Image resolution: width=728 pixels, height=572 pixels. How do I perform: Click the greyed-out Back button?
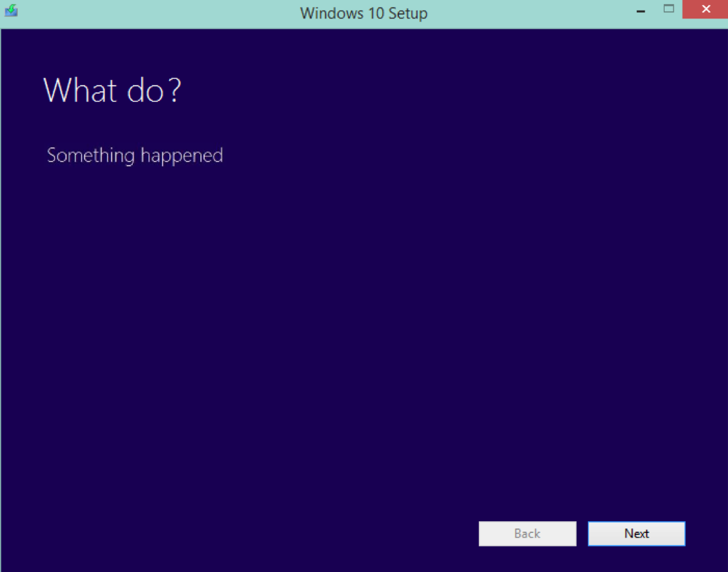[527, 534]
